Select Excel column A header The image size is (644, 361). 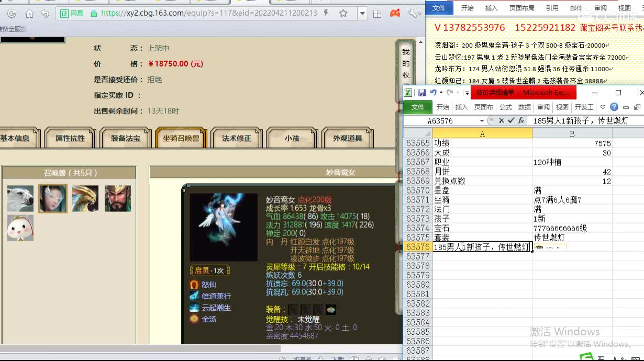[x=482, y=134]
